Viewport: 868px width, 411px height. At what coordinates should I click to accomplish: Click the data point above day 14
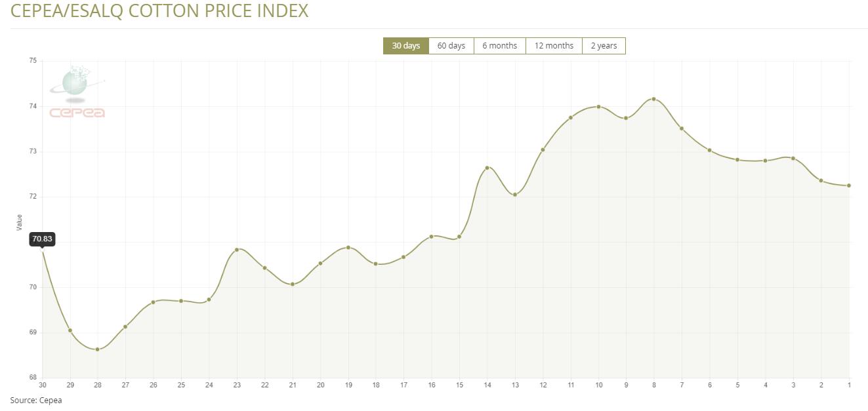pyautogui.click(x=487, y=168)
